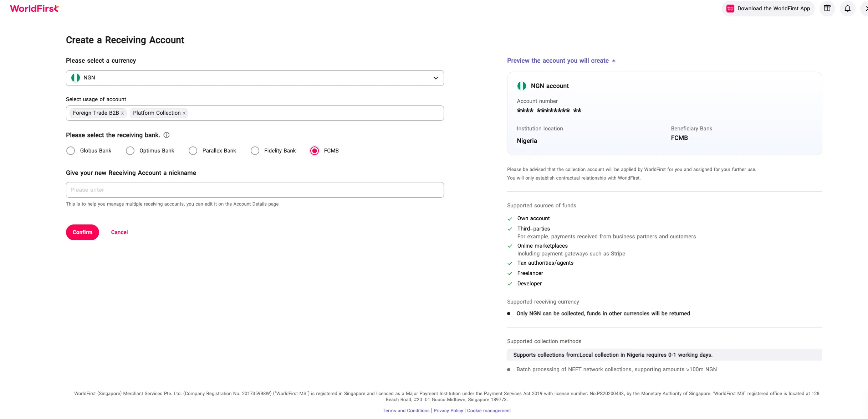This screenshot has height=419, width=868.
Task: Click the WorldFirst app icon in header
Action: click(730, 9)
